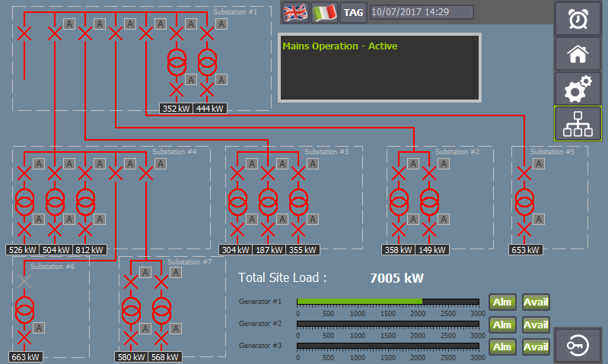Click the date and time field
The image size is (608, 364).
click(422, 12)
